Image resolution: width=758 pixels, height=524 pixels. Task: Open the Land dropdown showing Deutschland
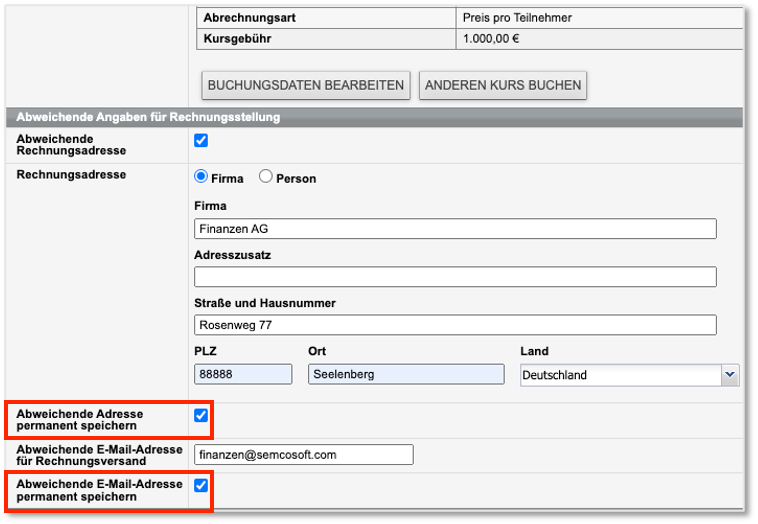tap(620, 375)
